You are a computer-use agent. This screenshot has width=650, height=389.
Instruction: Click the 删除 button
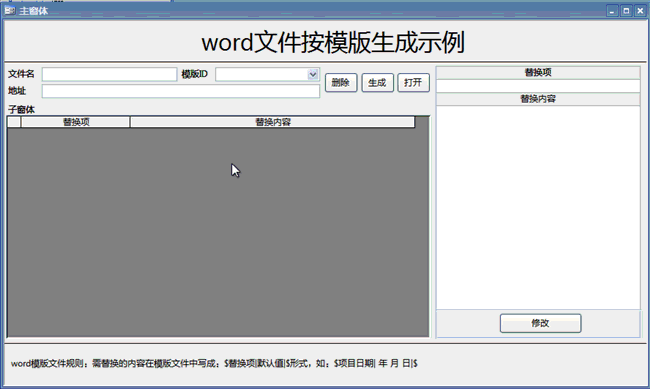pyautogui.click(x=341, y=83)
